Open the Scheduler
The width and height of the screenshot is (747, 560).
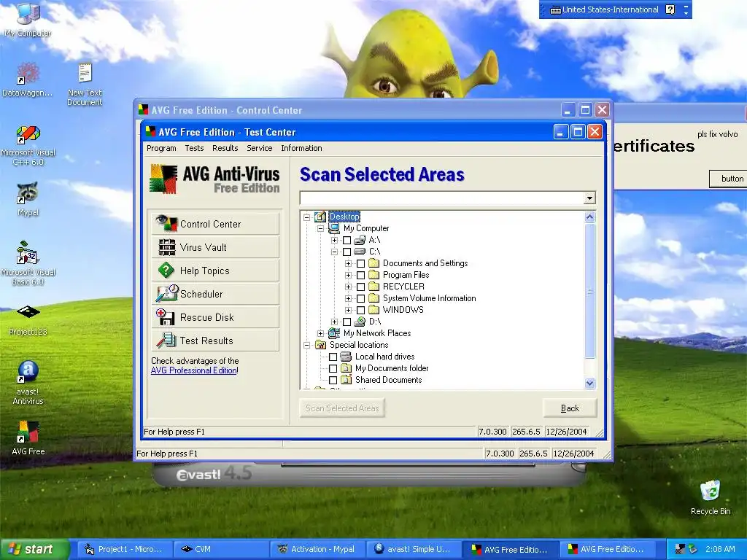click(215, 294)
